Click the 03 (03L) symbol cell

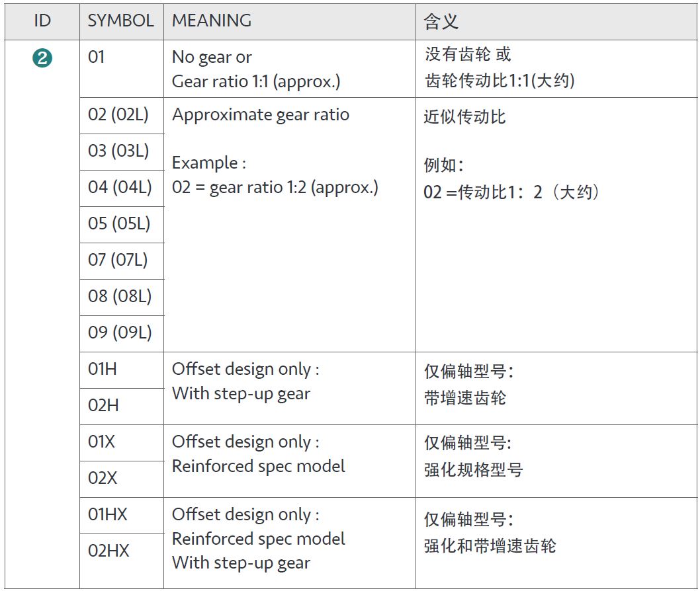118,151
